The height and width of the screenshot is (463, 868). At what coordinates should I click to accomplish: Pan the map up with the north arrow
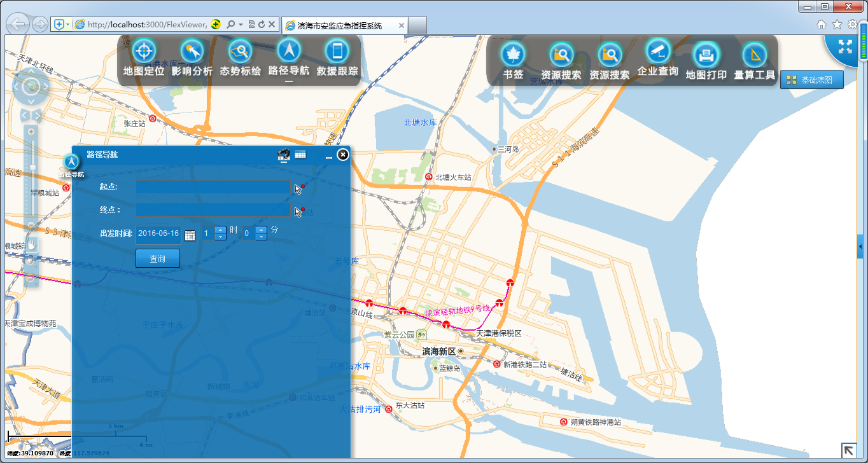point(31,72)
